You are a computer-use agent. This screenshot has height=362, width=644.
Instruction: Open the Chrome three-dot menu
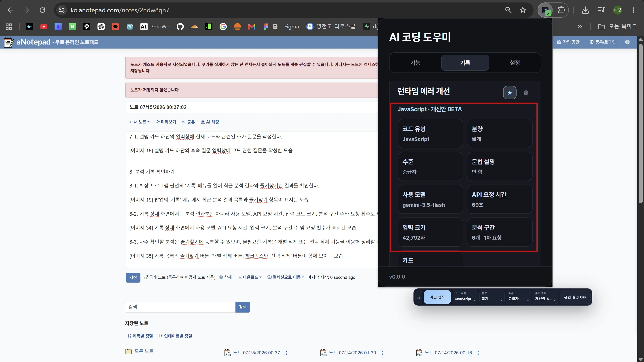(633, 10)
